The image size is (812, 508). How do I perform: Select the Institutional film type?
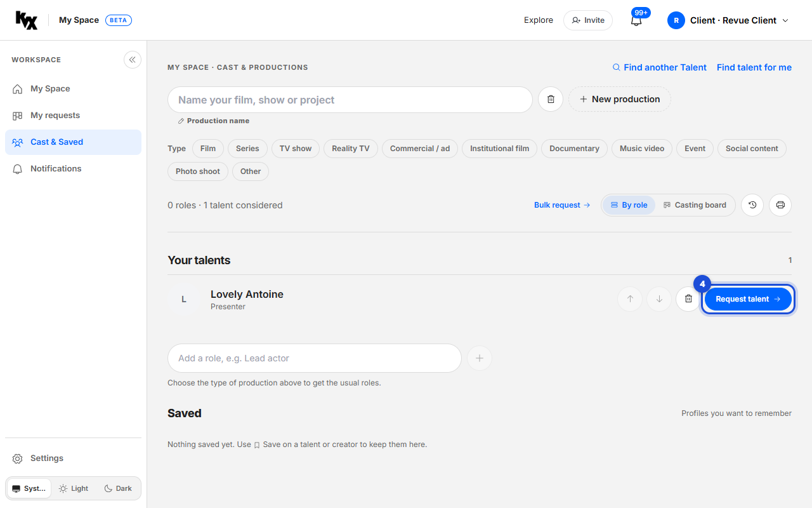(500, 149)
